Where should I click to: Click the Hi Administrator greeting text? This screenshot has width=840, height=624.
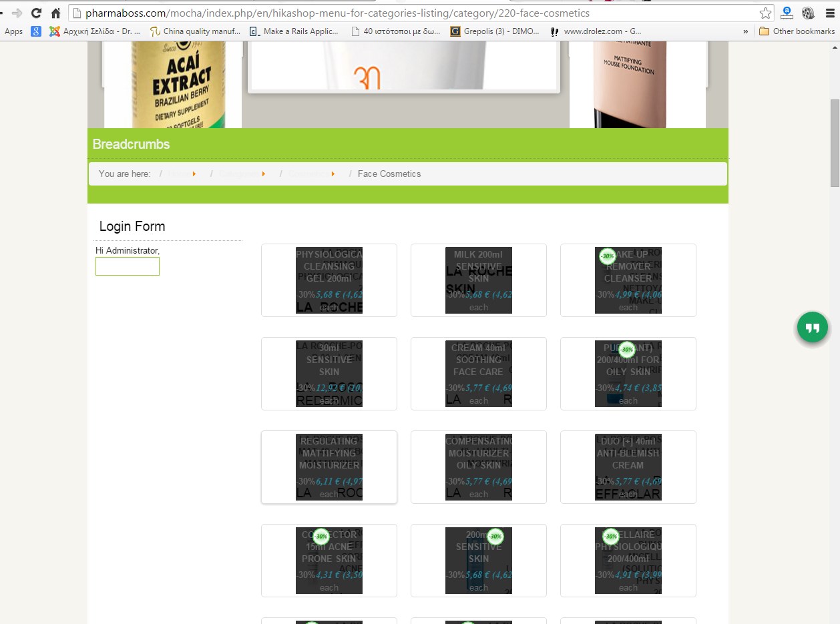tap(128, 250)
